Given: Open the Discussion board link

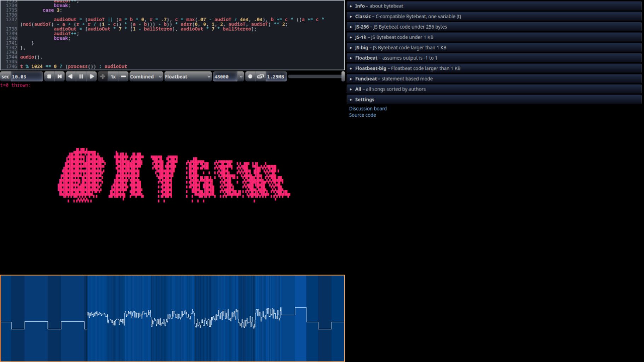Looking at the screenshot, I should point(368,109).
